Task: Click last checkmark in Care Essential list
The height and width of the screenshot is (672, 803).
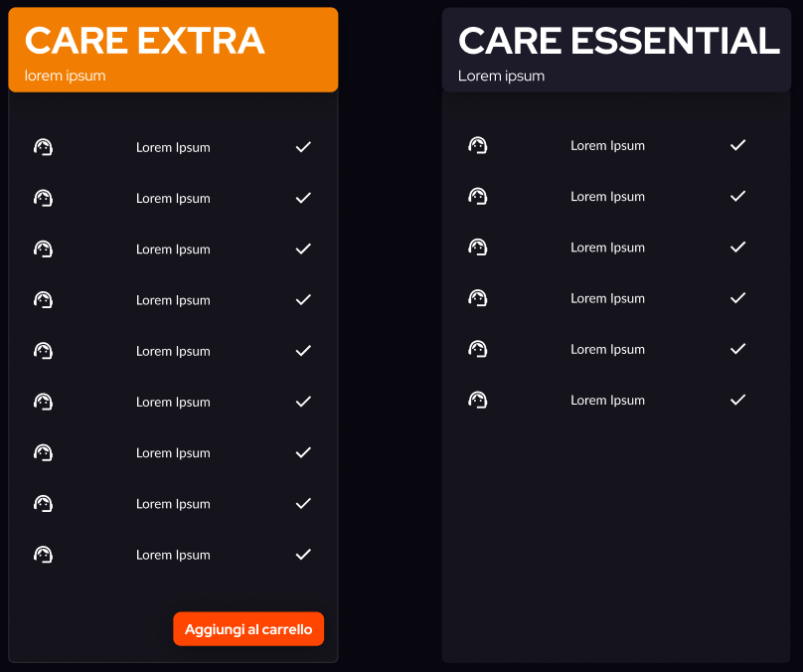Action: tap(738, 400)
